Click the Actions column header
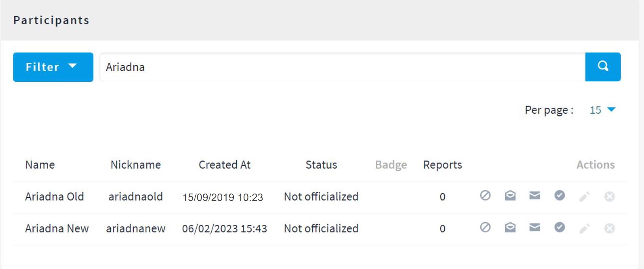This screenshot has height=269, width=644. click(x=596, y=165)
